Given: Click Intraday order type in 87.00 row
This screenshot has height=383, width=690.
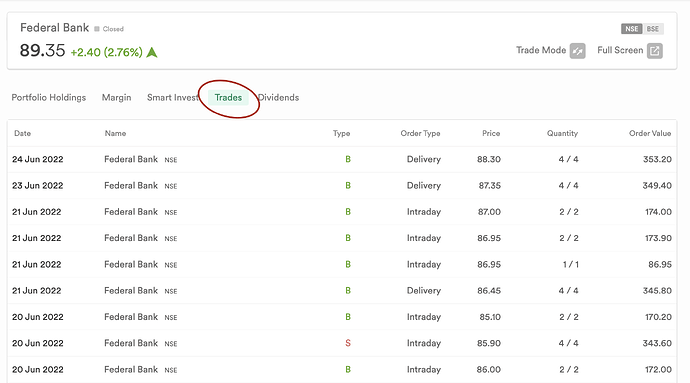Looking at the screenshot, I should [x=423, y=212].
